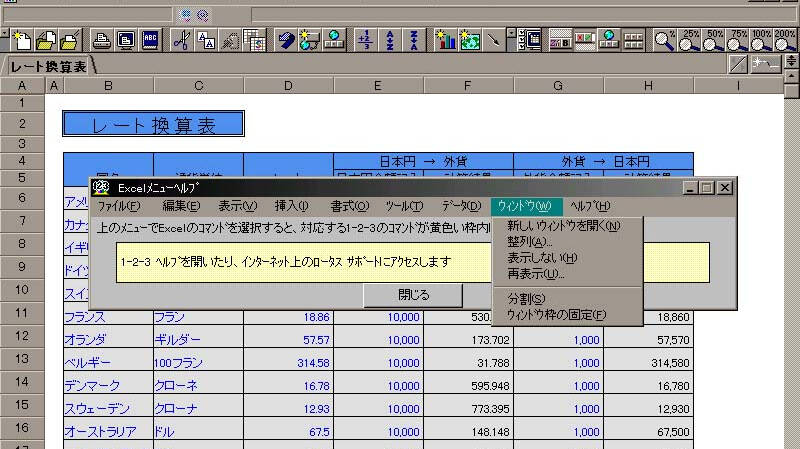Screen dimensions: 800x449
Task: Click the sun and globe hyperlink icon
Action: (x=310, y=40)
